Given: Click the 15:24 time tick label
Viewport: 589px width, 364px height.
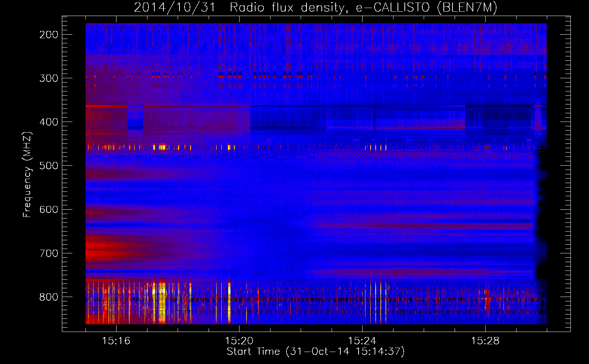Looking at the screenshot, I should pyautogui.click(x=362, y=341).
